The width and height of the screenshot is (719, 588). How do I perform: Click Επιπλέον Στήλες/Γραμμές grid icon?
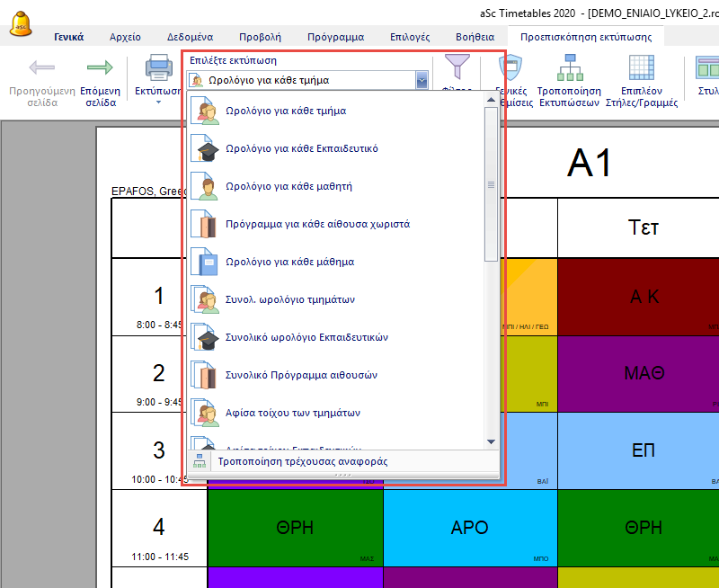pyautogui.click(x=642, y=68)
